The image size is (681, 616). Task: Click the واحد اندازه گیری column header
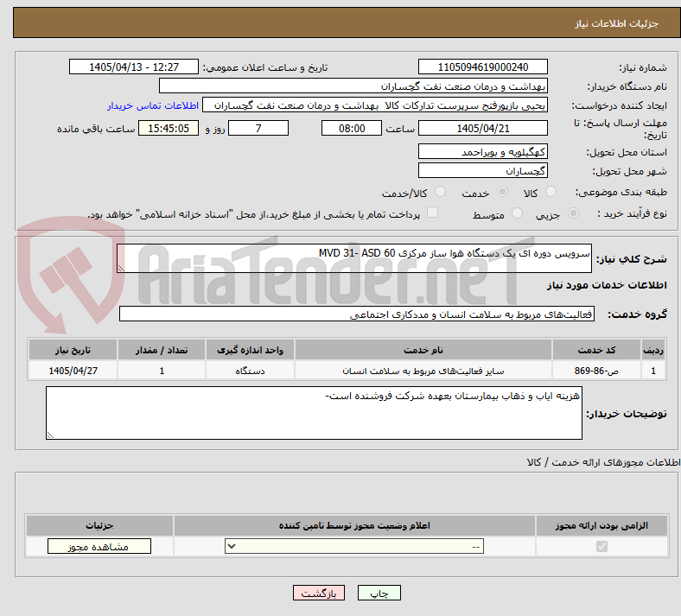tap(250, 350)
